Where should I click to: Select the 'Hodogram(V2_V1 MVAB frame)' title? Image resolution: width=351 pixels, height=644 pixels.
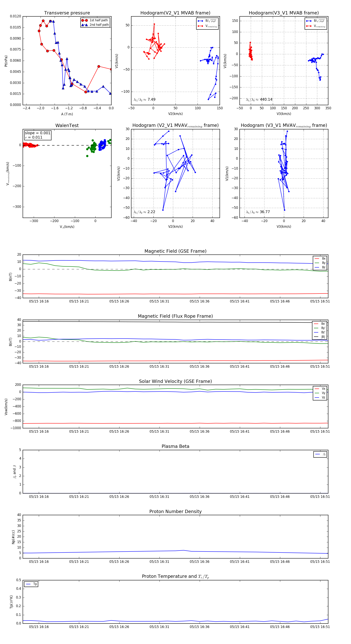pos(175,13)
